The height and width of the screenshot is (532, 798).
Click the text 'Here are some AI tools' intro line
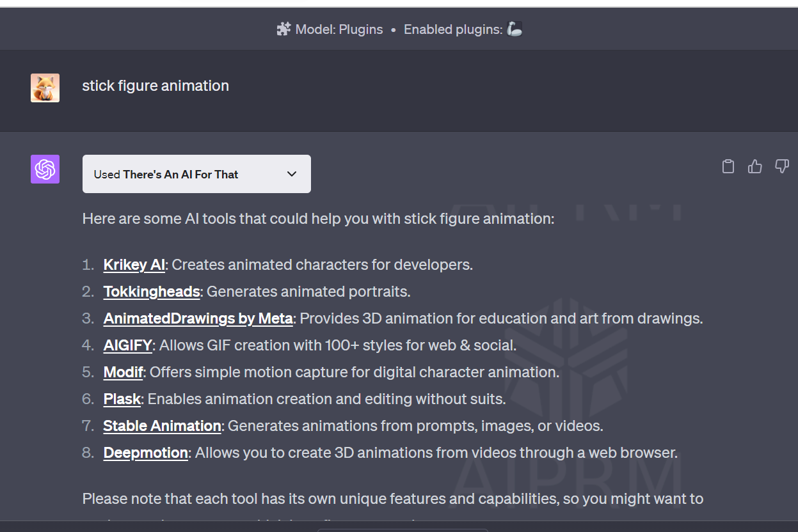(x=318, y=219)
